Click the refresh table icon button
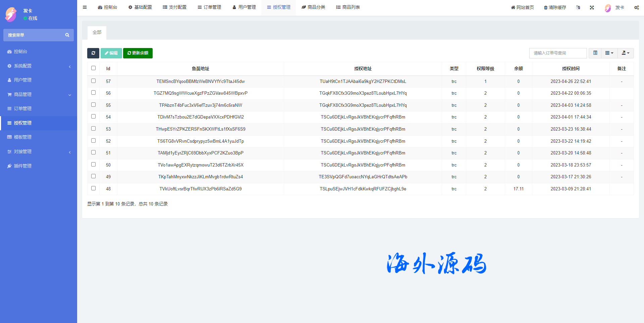644x323 pixels. 93,53
